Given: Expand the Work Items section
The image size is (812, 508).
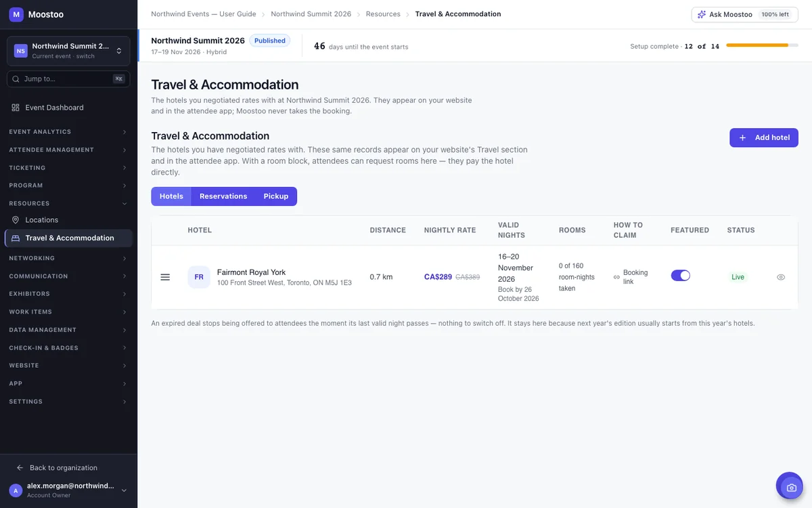Looking at the screenshot, I should click(x=68, y=312).
